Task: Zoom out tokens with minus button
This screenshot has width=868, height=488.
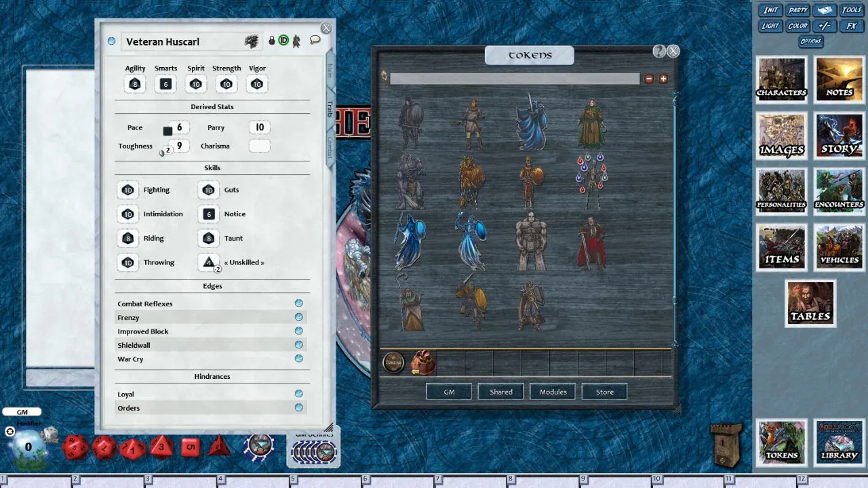Action: tap(649, 79)
